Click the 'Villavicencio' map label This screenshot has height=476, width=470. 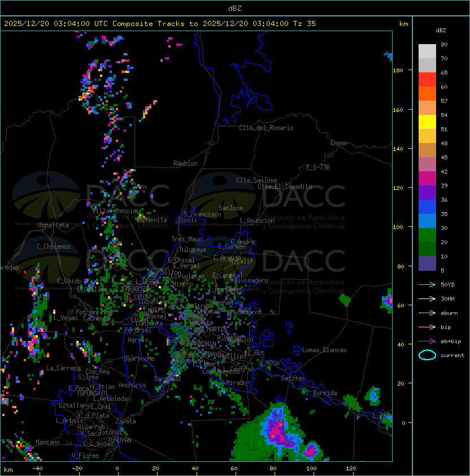114,211
